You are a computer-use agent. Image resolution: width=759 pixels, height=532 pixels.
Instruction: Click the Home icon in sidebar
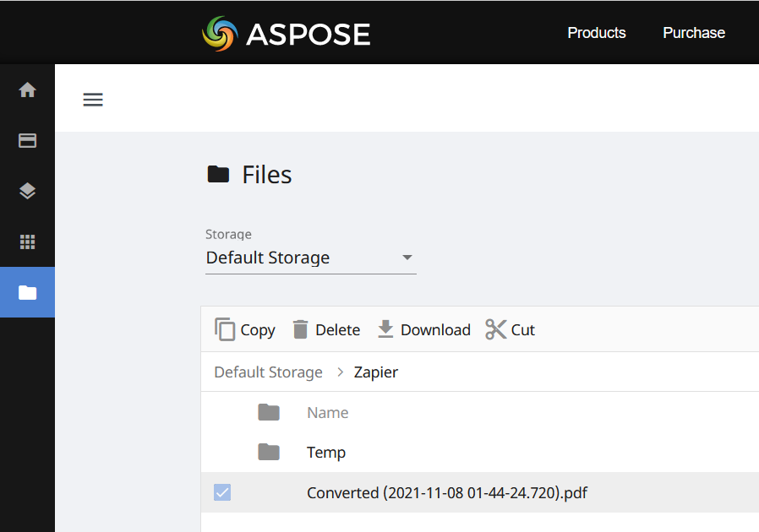[27, 90]
